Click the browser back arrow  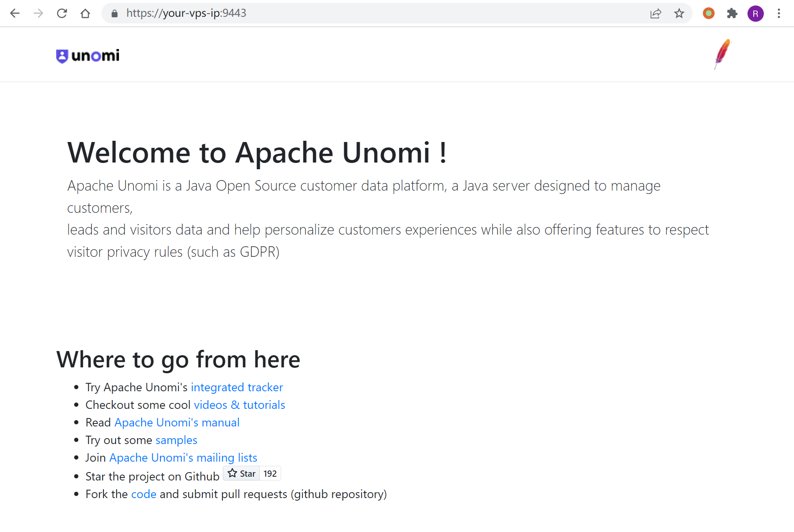coord(15,13)
